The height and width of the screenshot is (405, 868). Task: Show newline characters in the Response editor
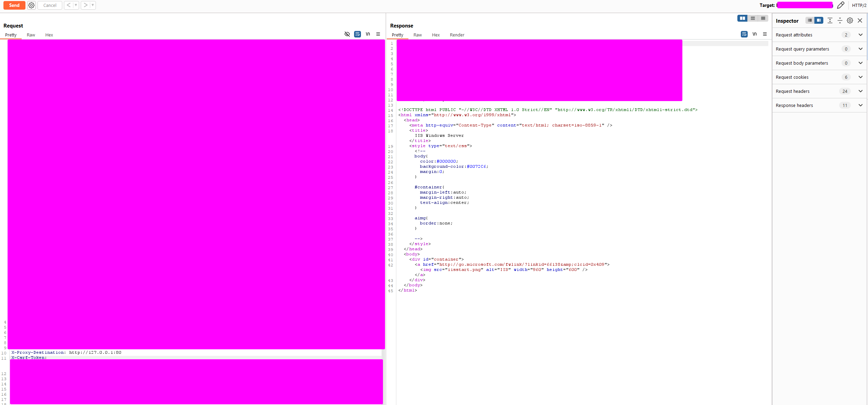(x=754, y=34)
